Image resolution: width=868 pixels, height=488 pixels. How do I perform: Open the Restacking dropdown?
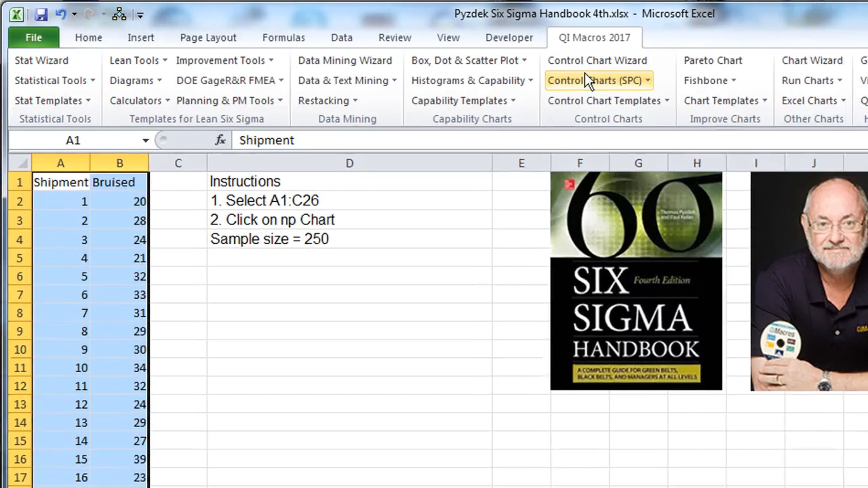point(328,100)
